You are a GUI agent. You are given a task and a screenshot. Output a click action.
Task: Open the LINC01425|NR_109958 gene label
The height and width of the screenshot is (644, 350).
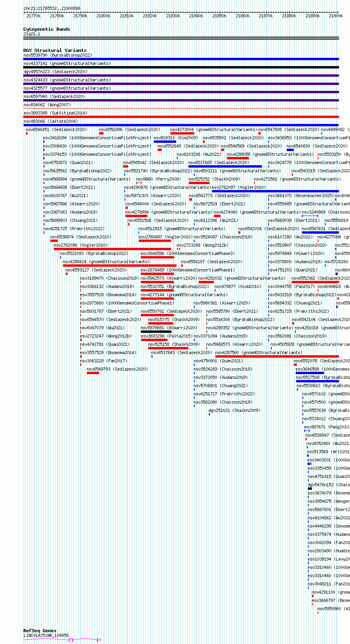click(x=46, y=635)
